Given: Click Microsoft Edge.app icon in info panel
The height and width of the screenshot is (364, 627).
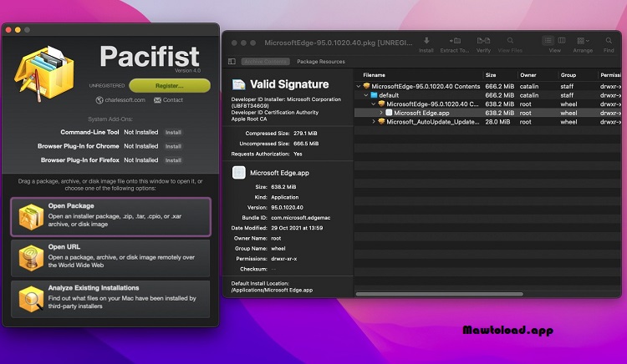Looking at the screenshot, I should pyautogui.click(x=239, y=173).
